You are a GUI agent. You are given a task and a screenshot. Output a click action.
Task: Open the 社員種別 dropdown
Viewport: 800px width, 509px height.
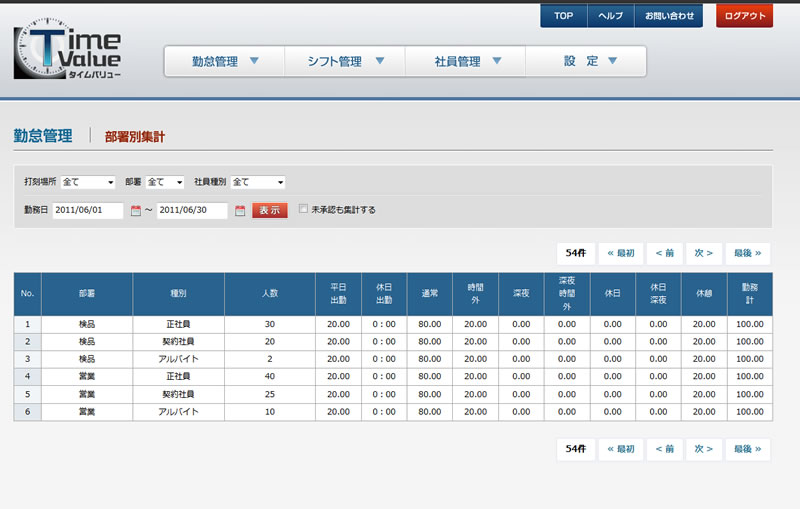coord(258,182)
